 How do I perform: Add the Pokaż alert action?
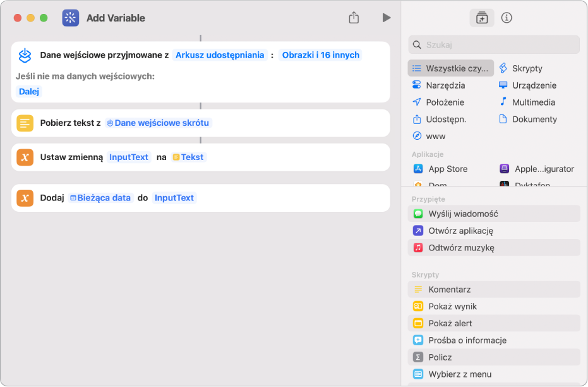pos(450,323)
